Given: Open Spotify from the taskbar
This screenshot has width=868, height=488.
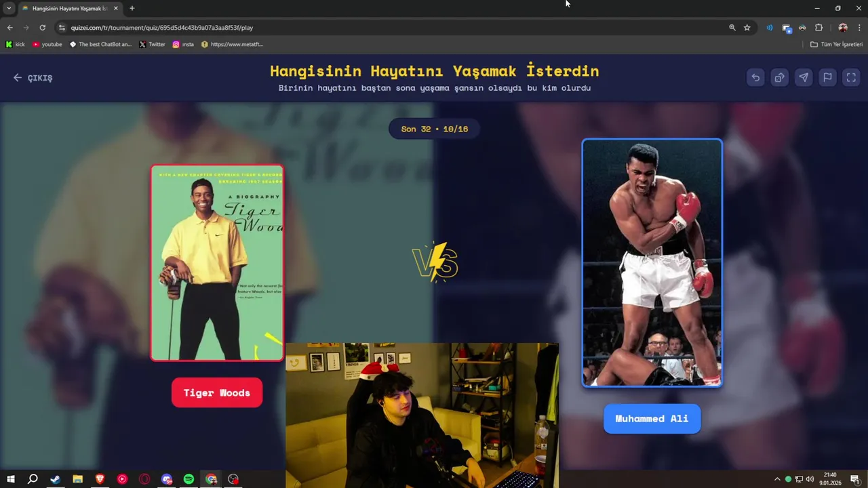Looking at the screenshot, I should (x=189, y=479).
